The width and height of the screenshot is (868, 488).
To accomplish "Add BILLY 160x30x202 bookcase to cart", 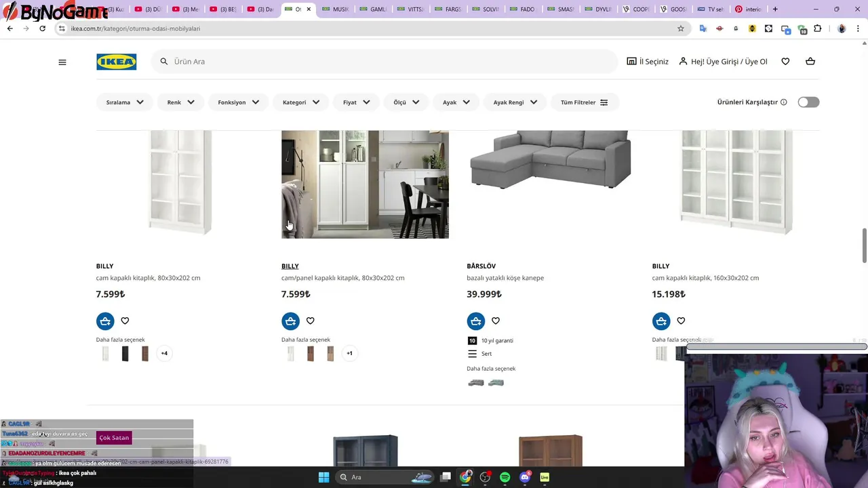I will click(661, 321).
